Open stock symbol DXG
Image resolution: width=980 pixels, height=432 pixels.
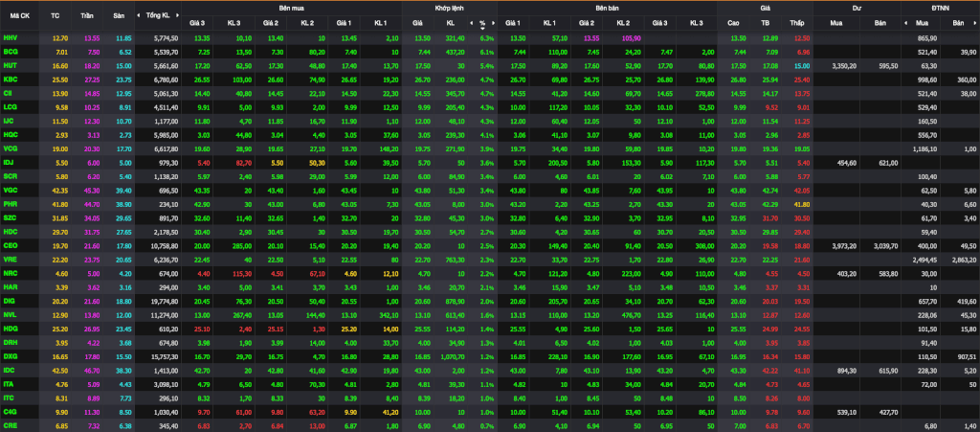pyautogui.click(x=10, y=357)
